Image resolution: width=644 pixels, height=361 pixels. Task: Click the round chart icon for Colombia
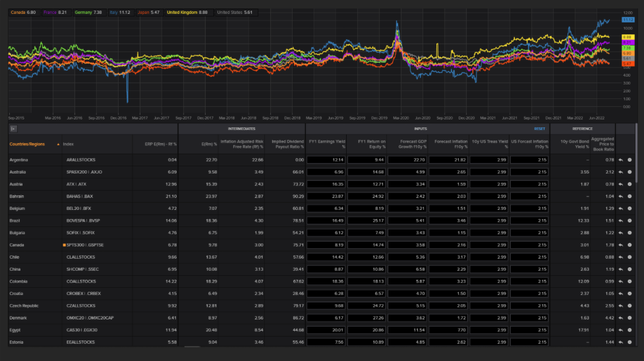(x=629, y=281)
